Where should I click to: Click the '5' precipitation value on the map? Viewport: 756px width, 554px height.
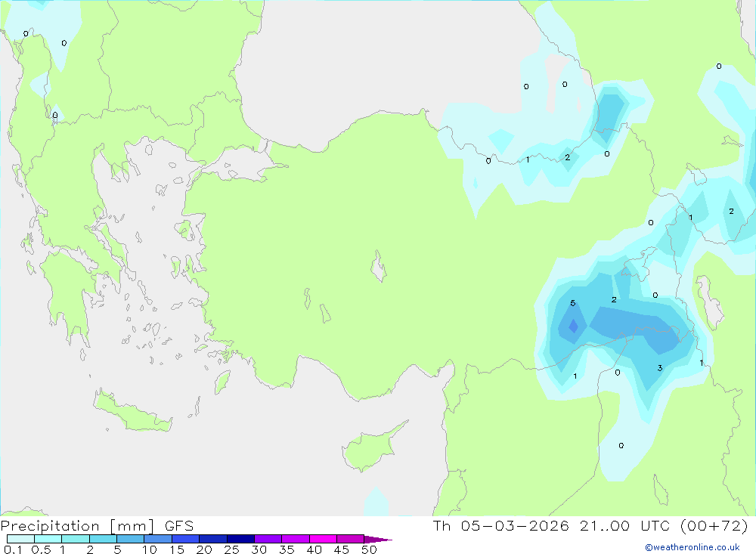click(573, 303)
